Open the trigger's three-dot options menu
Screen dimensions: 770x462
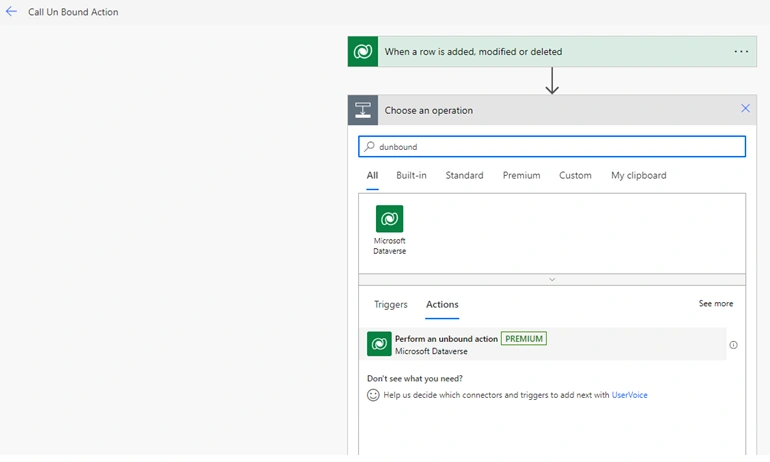pos(741,52)
